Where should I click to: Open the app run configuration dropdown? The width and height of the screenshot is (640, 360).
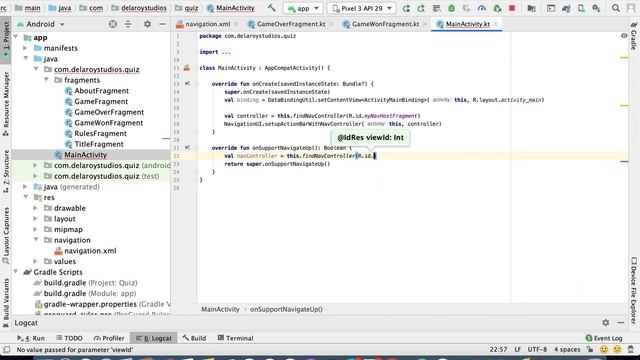[303, 8]
